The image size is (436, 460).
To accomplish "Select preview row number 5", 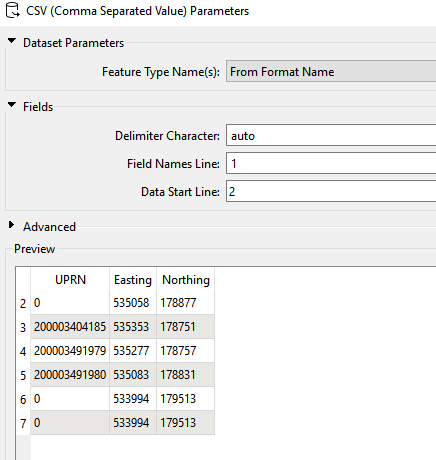I will (x=23, y=375).
